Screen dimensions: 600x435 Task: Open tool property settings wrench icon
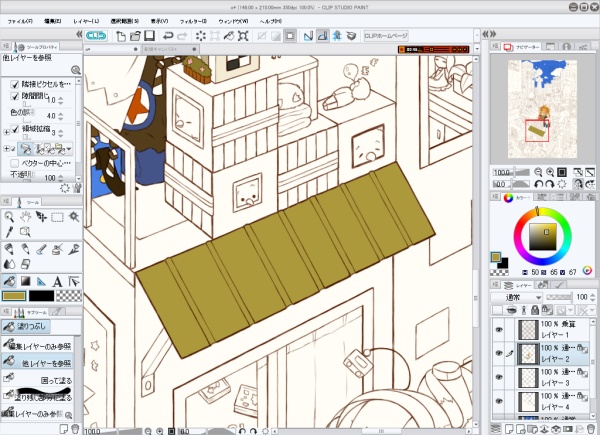(x=76, y=187)
